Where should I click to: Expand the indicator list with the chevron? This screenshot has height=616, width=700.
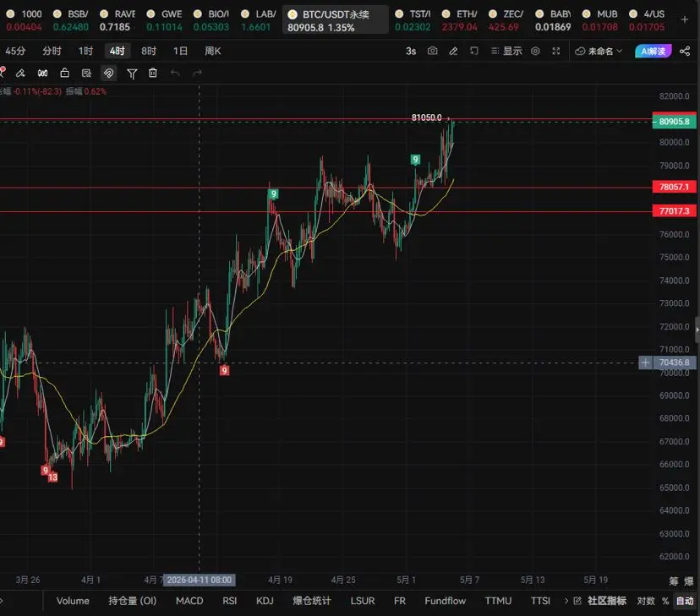pos(566,601)
